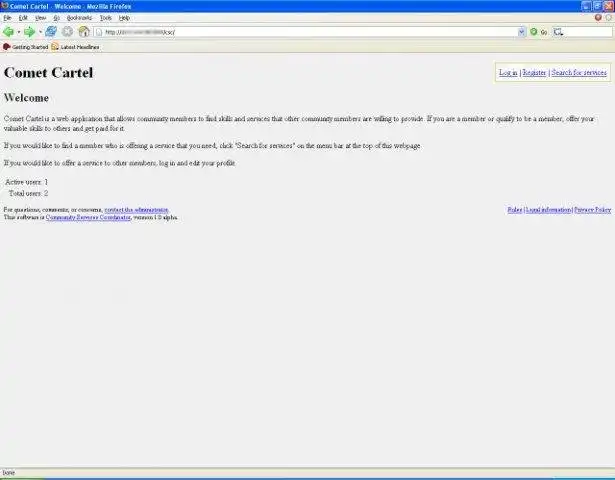Open the File menu

(x=7, y=18)
